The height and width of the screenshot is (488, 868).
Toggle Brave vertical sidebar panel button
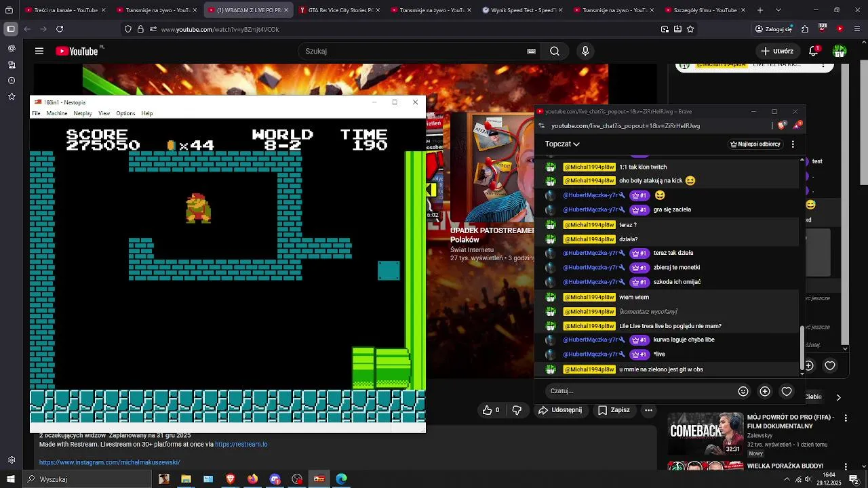pyautogui.click(x=10, y=29)
